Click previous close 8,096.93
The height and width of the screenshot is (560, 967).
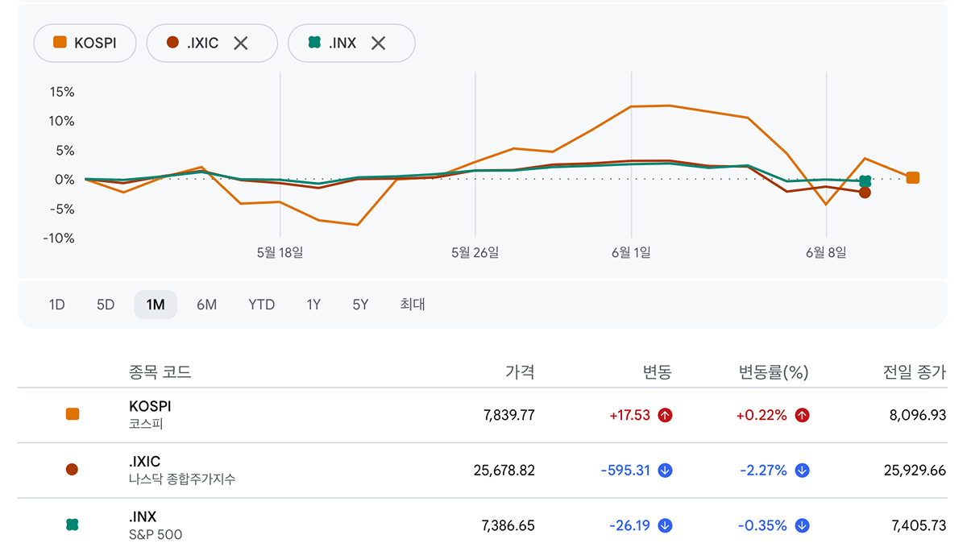(x=919, y=415)
